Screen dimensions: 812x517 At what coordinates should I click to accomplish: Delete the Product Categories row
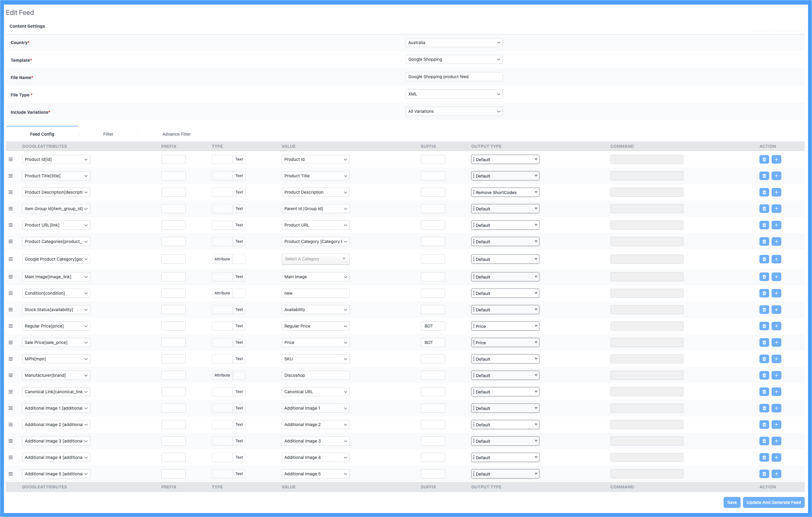pos(764,242)
